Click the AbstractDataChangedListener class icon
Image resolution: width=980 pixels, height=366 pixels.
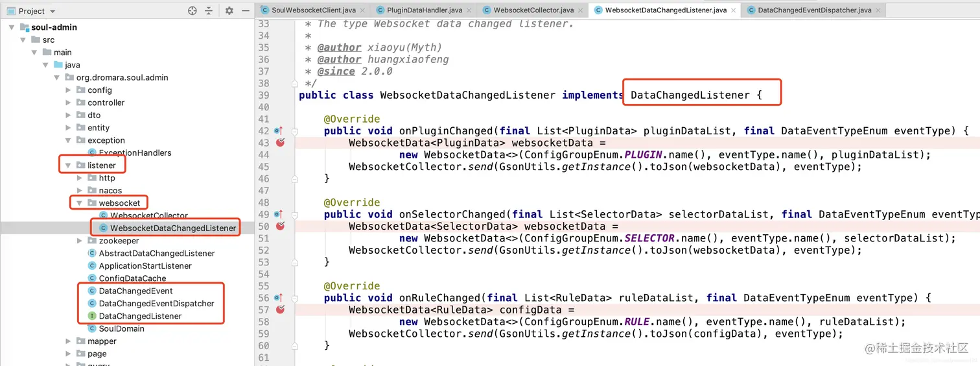click(92, 253)
